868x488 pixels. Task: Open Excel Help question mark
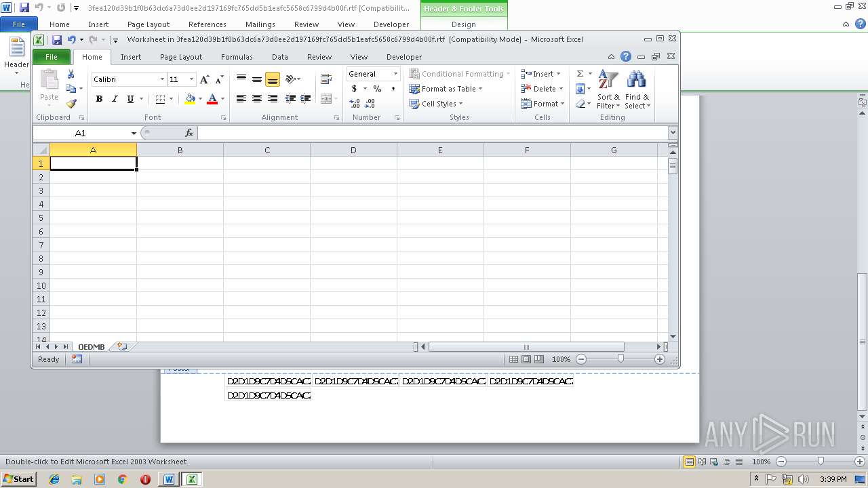coord(626,57)
